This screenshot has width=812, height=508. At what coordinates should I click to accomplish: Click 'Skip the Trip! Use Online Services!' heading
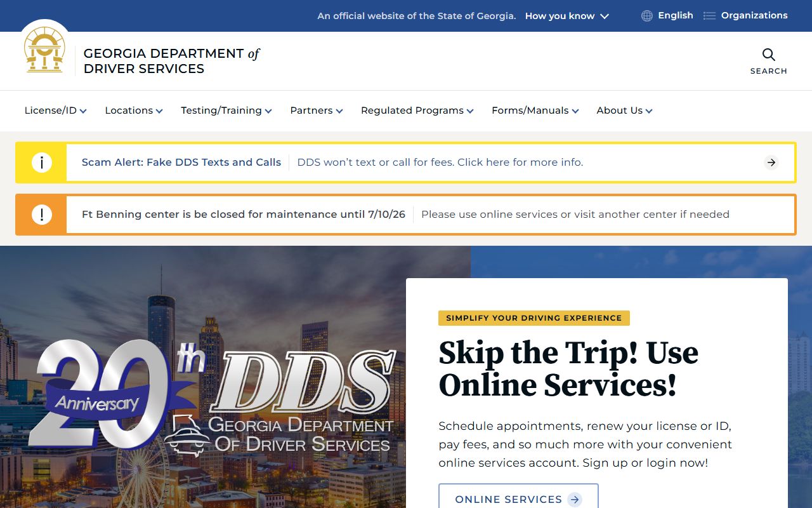(568, 369)
